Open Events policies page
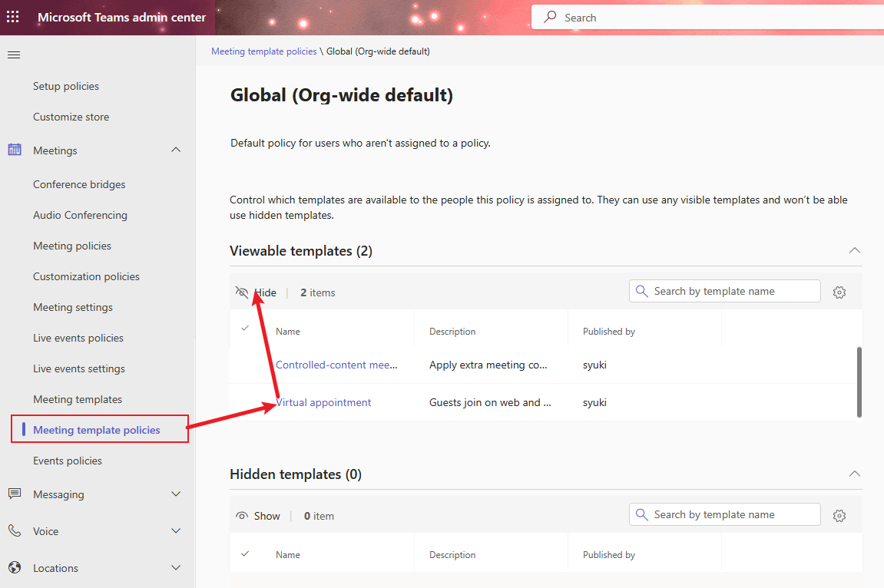Image resolution: width=884 pixels, height=588 pixels. [x=68, y=461]
